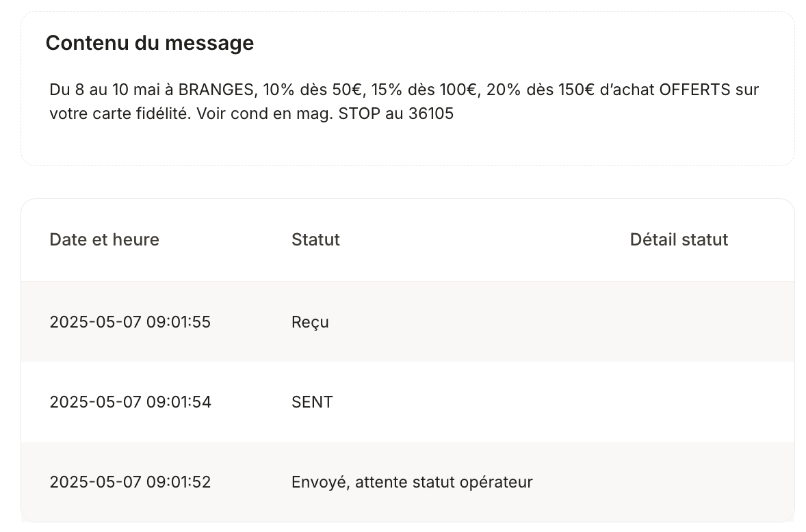Select the 'Date et heure' column header
Viewport: 806px width, 532px height.
105,240
